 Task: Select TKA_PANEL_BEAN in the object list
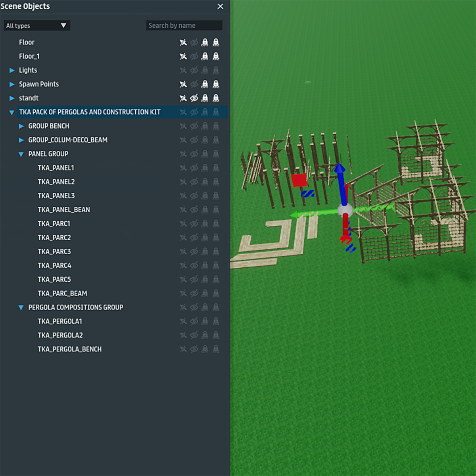click(x=63, y=210)
